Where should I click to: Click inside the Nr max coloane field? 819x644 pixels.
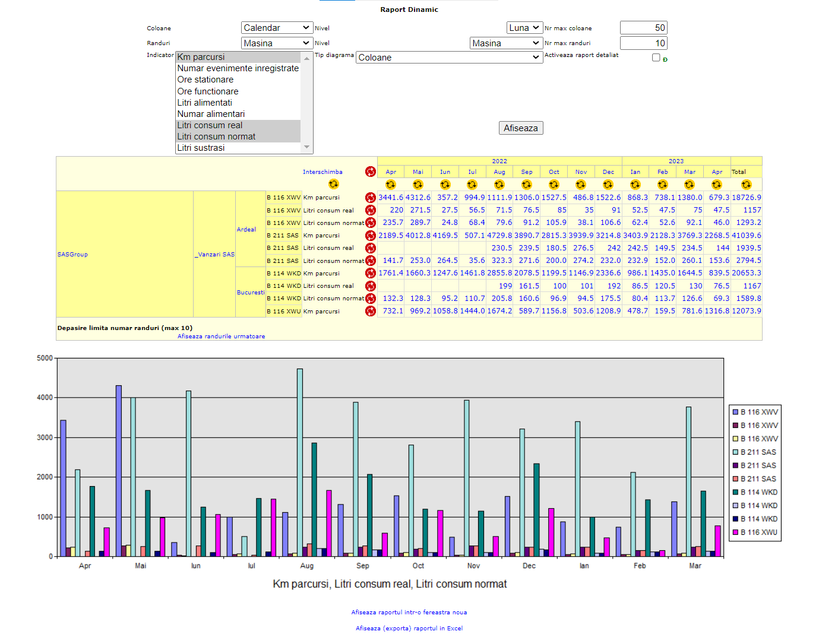tap(643, 28)
